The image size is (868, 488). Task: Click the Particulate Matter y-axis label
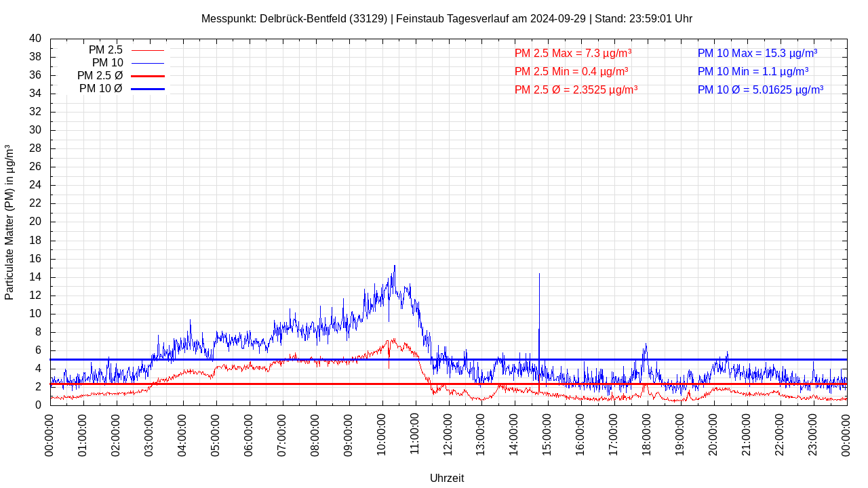(x=9, y=222)
